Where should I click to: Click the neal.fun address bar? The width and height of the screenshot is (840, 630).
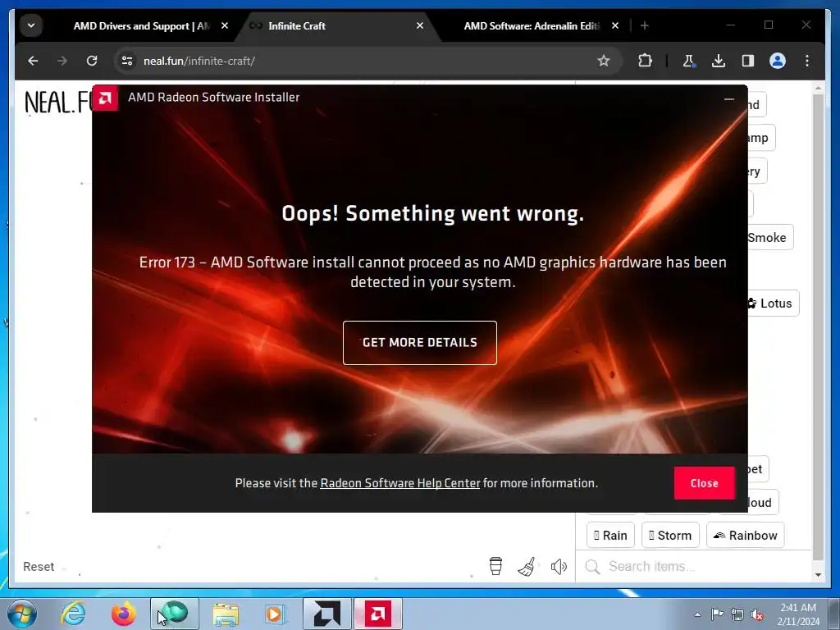[x=367, y=61]
